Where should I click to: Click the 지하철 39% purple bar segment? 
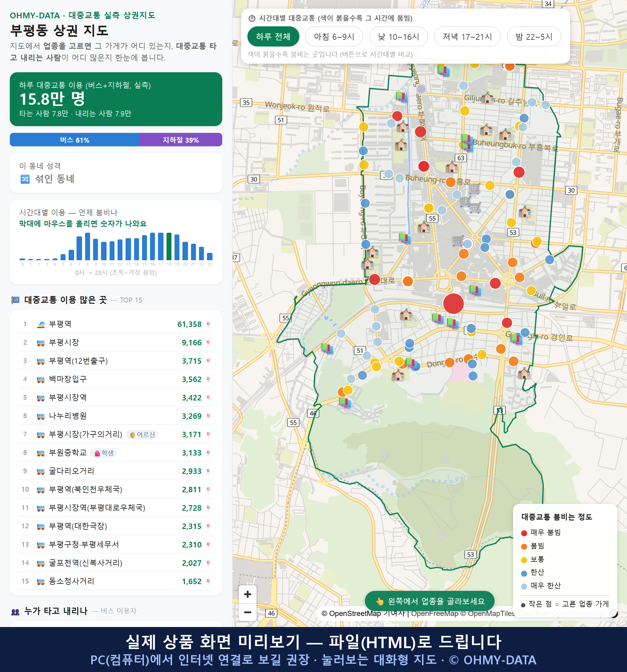(181, 140)
